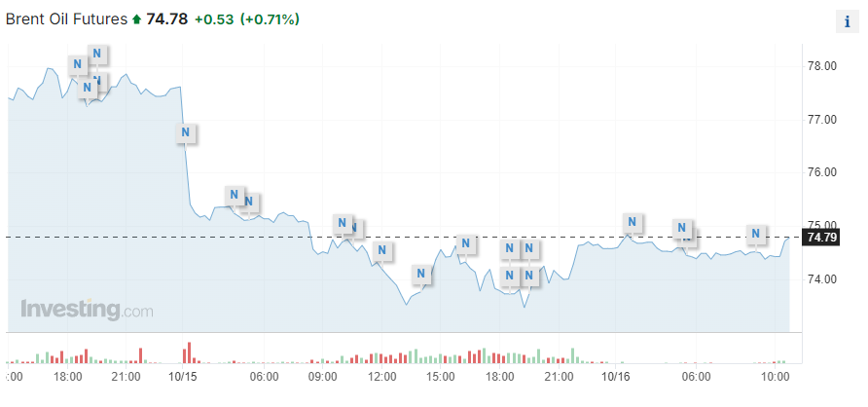Open the rightmost news marker on chart

point(755,234)
